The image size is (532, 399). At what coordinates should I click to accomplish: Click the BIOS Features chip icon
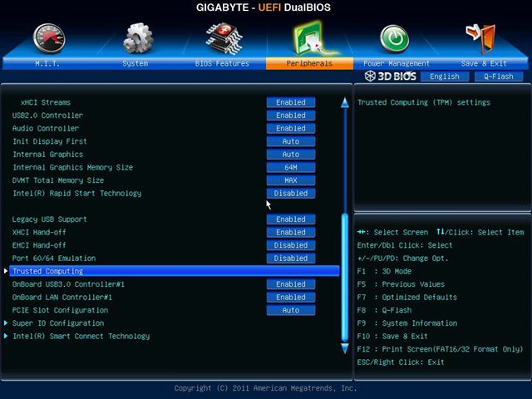pyautogui.click(x=223, y=37)
